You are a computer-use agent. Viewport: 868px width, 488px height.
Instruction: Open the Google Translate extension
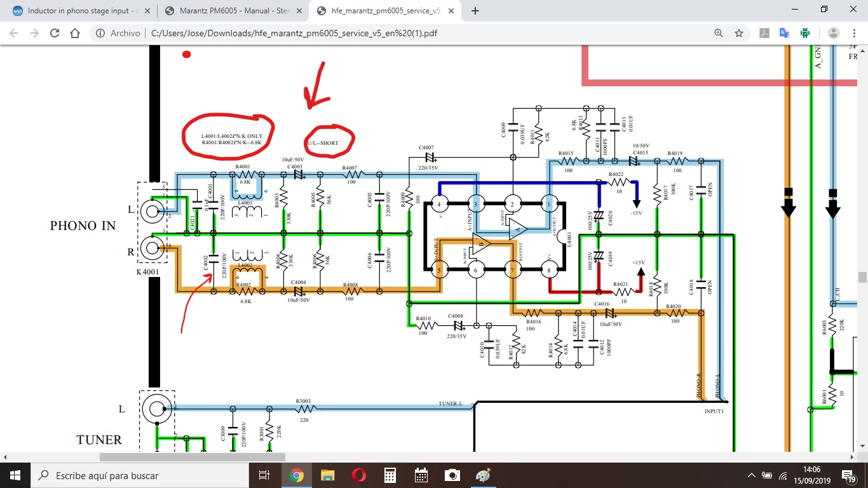785,33
